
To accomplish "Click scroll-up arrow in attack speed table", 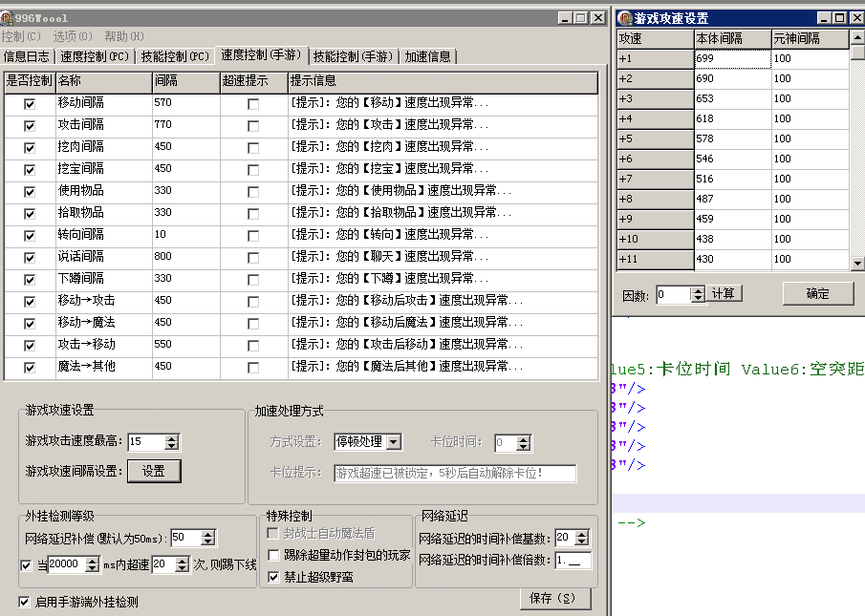I will (857, 37).
